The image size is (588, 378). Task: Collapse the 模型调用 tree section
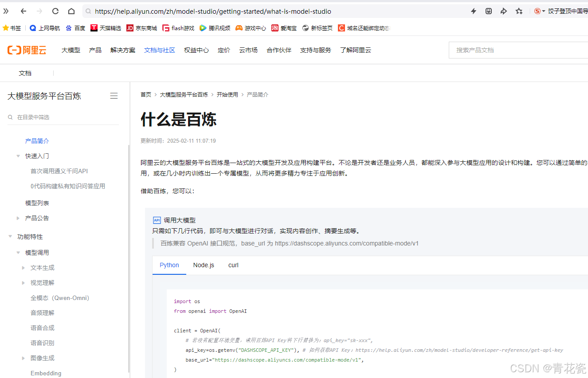[18, 253]
